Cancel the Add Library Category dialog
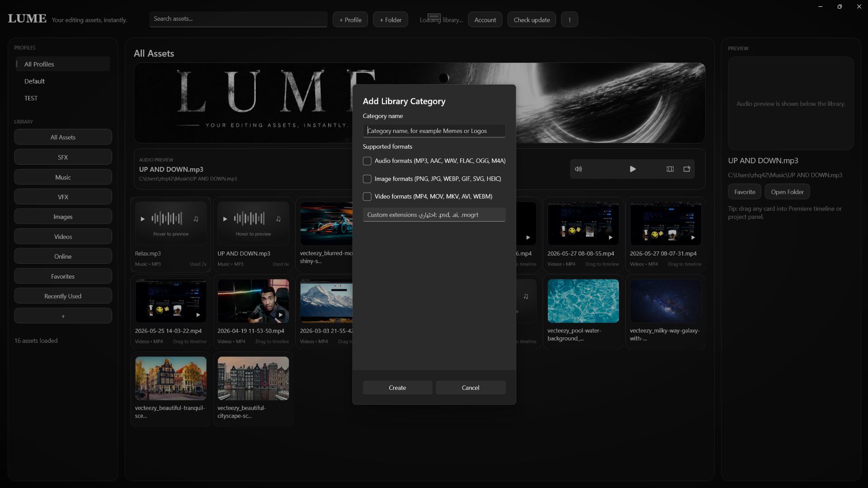This screenshot has height=488, width=868. coord(471,388)
